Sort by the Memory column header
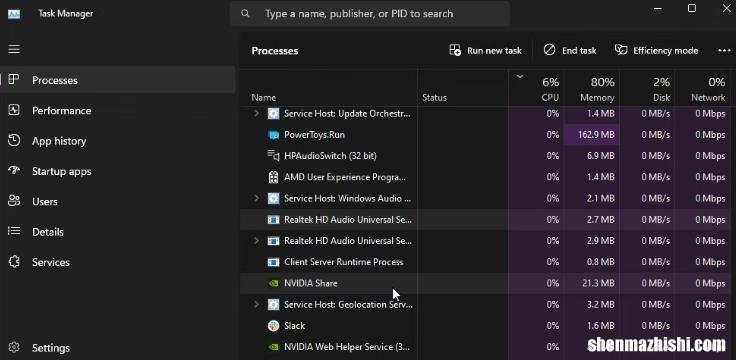 pyautogui.click(x=591, y=88)
